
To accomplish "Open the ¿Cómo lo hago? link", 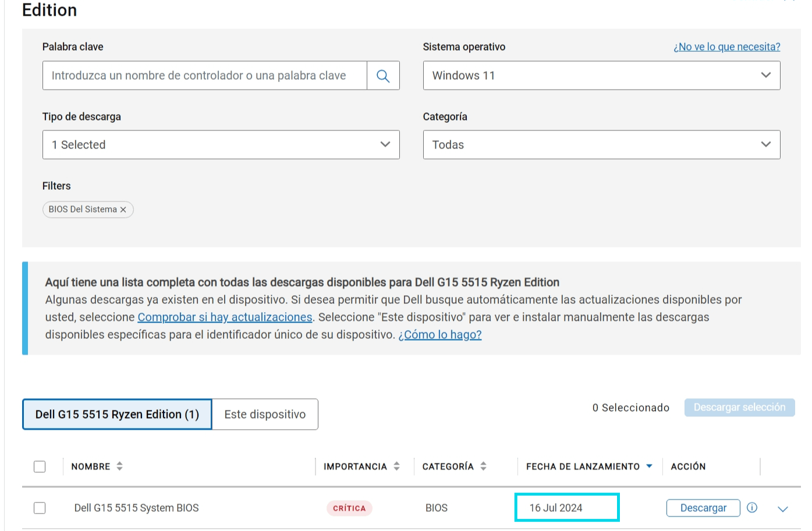I will pyautogui.click(x=440, y=335).
